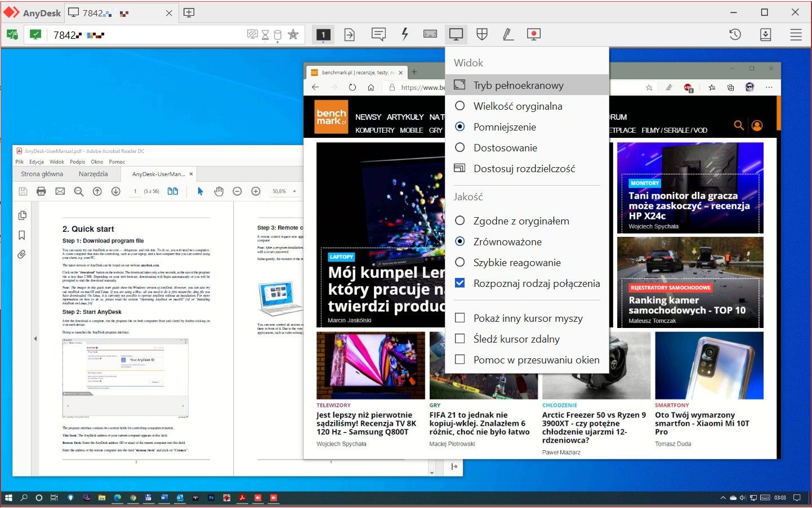Select the pen Whiteboard icon
Viewport: 812px width, 508px height.
[508, 34]
